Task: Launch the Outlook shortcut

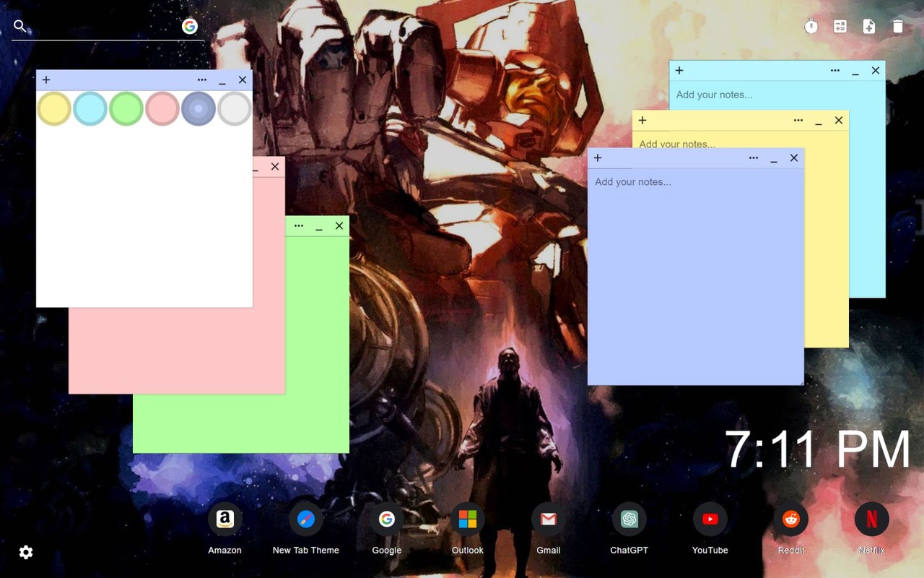Action: (468, 529)
